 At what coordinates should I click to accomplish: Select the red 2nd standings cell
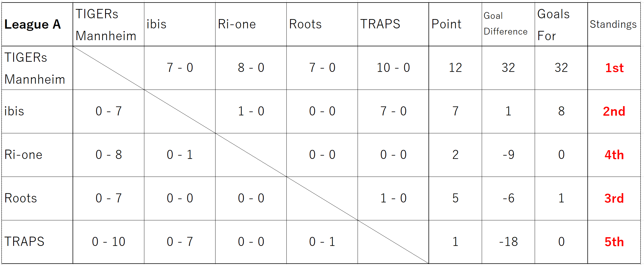point(614,111)
